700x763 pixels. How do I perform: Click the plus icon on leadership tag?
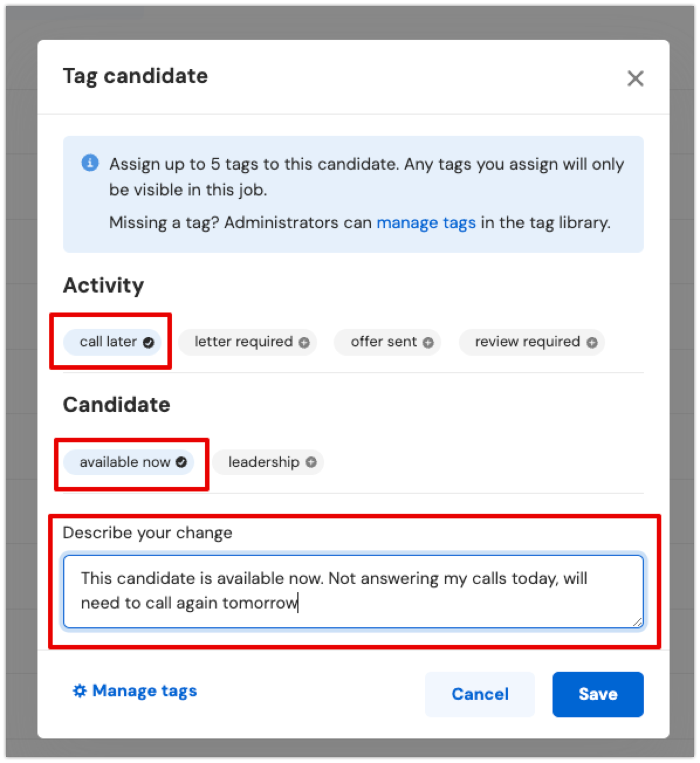point(311,462)
